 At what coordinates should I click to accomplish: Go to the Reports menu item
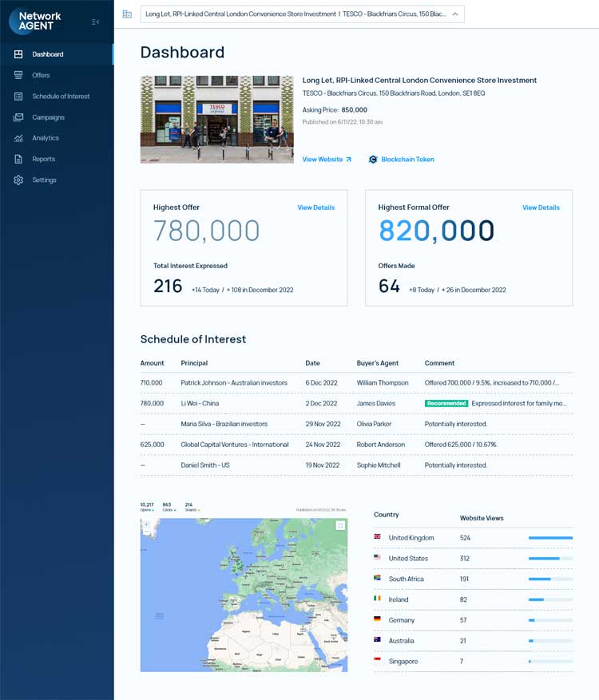[x=43, y=159]
